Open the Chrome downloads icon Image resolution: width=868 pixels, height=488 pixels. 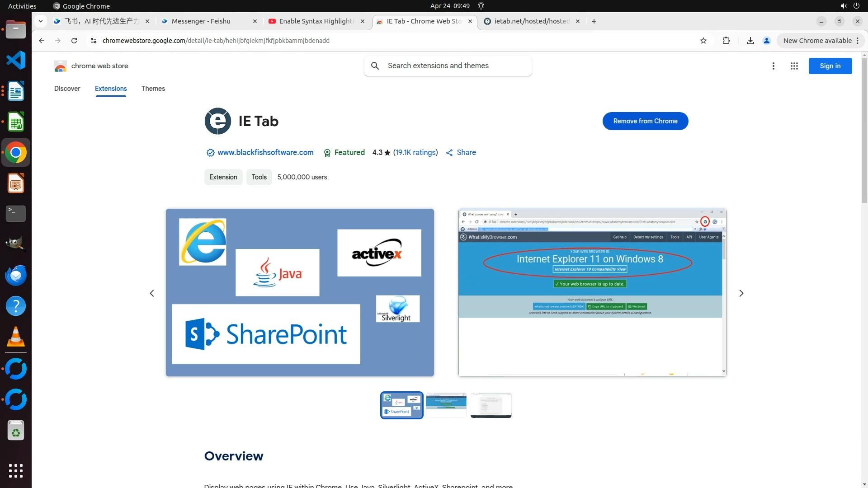[x=750, y=41]
